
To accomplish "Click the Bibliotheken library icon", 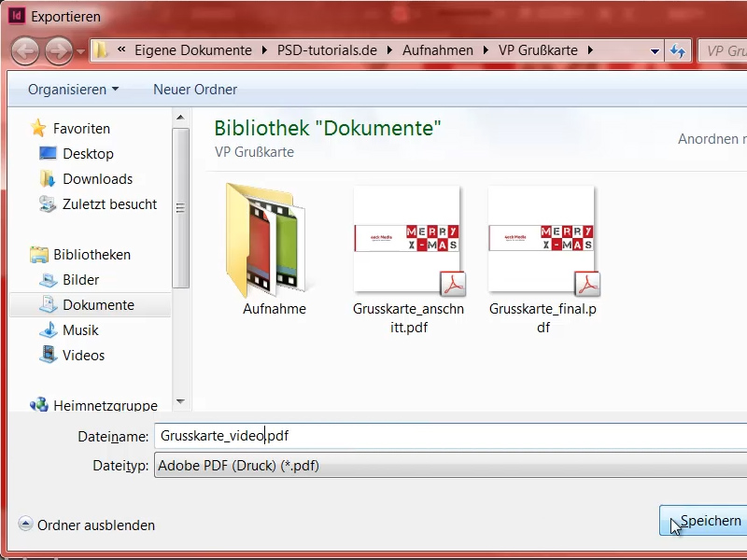I will click(38, 255).
